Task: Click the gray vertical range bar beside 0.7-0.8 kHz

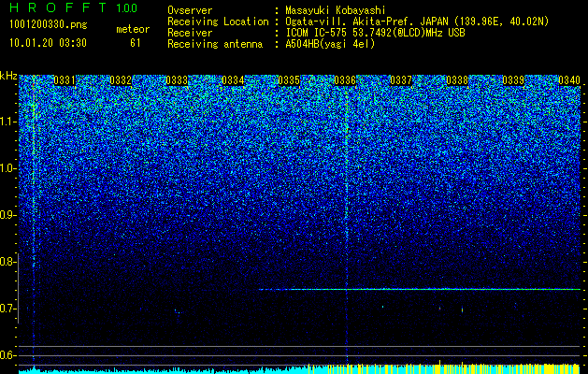Action: pyautogui.click(x=19, y=288)
